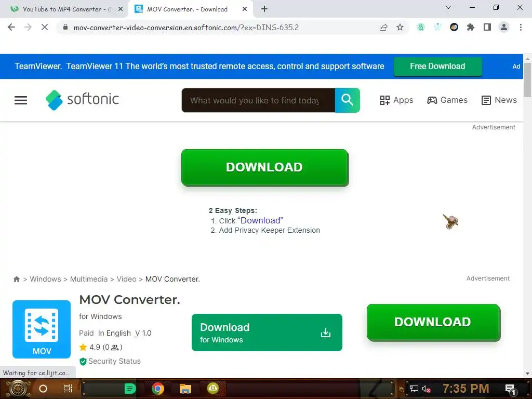Open the Softonic hamburger menu

click(21, 100)
